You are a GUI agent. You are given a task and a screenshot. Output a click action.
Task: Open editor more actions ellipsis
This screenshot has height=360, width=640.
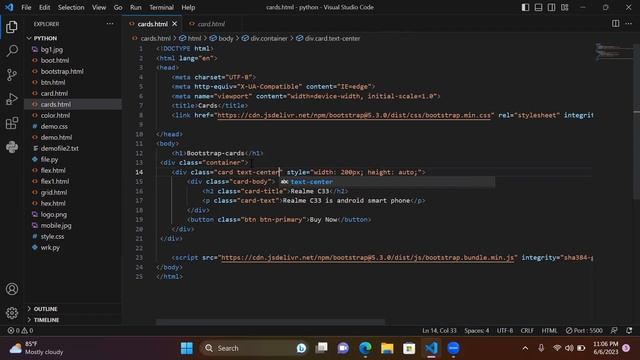click(628, 24)
